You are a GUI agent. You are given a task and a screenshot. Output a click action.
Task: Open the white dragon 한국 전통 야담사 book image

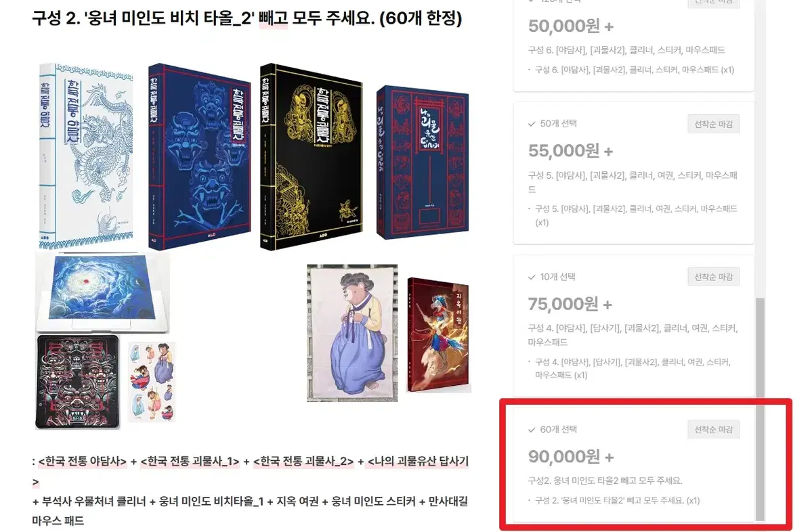click(86, 155)
